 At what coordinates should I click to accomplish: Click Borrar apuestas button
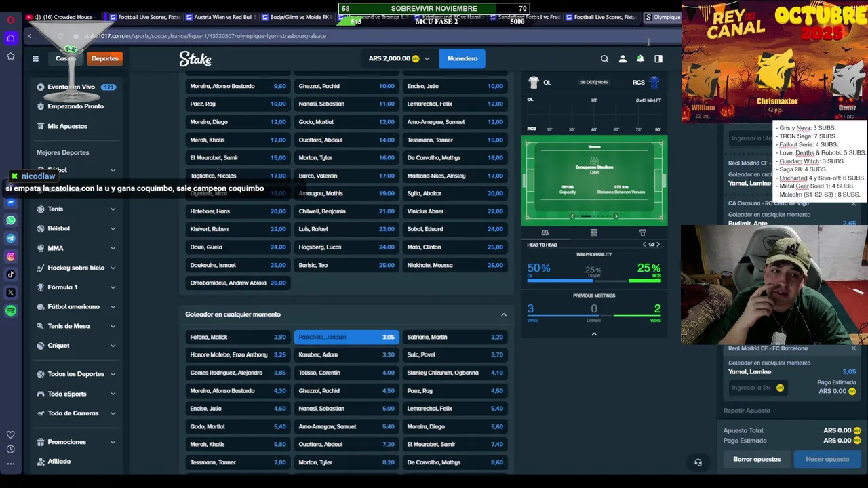click(757, 460)
